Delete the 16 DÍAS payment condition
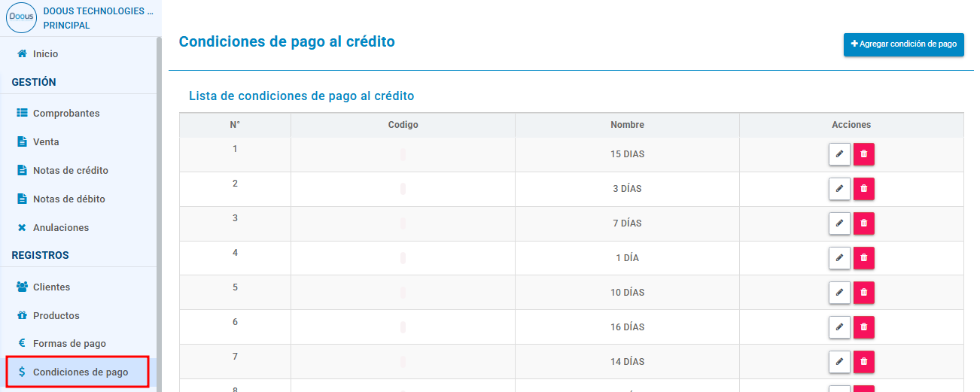This screenshot has height=392, width=980. (864, 327)
